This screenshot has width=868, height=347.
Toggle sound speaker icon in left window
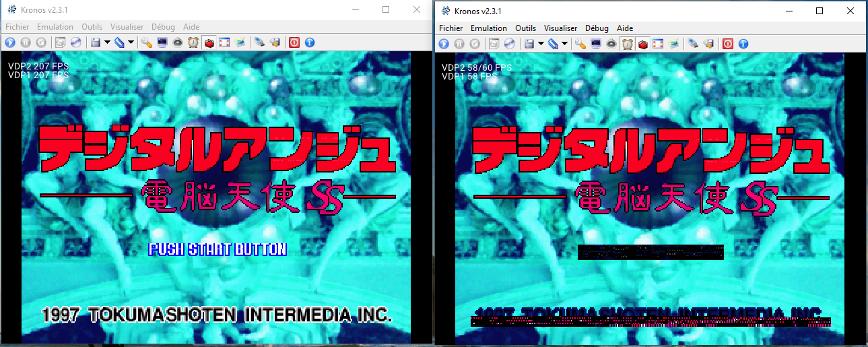tap(178, 42)
